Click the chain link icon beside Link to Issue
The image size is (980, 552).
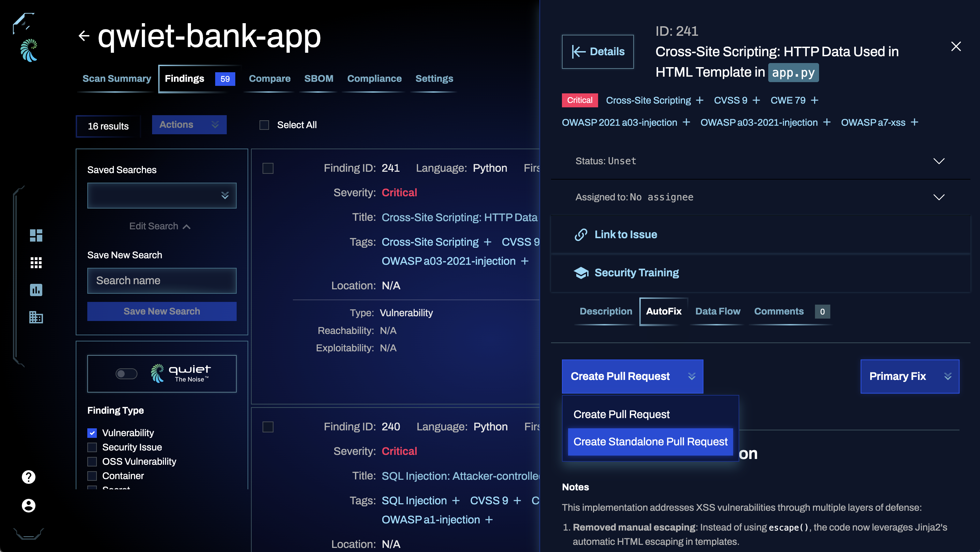point(581,234)
